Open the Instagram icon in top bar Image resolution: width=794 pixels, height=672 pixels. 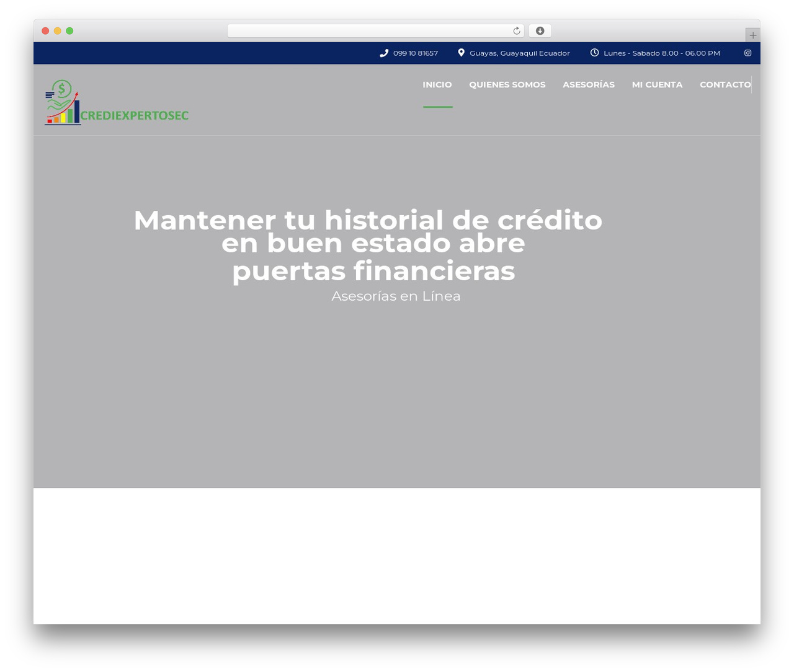(x=748, y=53)
